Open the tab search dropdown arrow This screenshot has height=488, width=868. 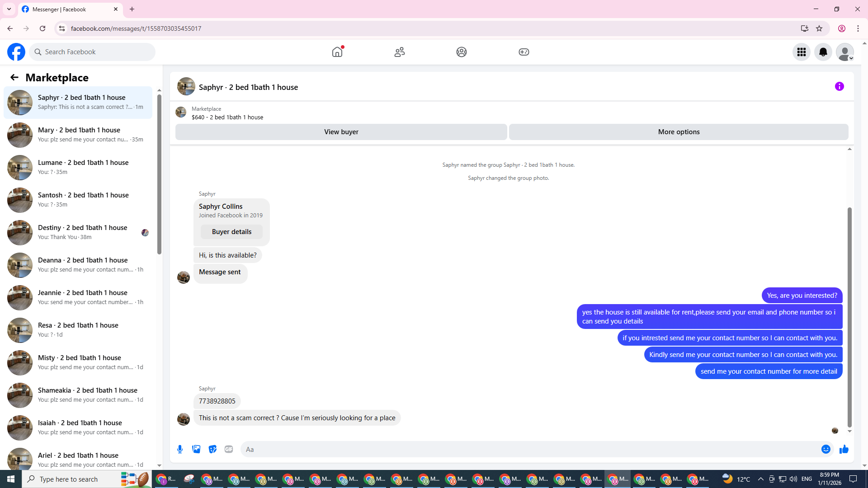(x=9, y=9)
